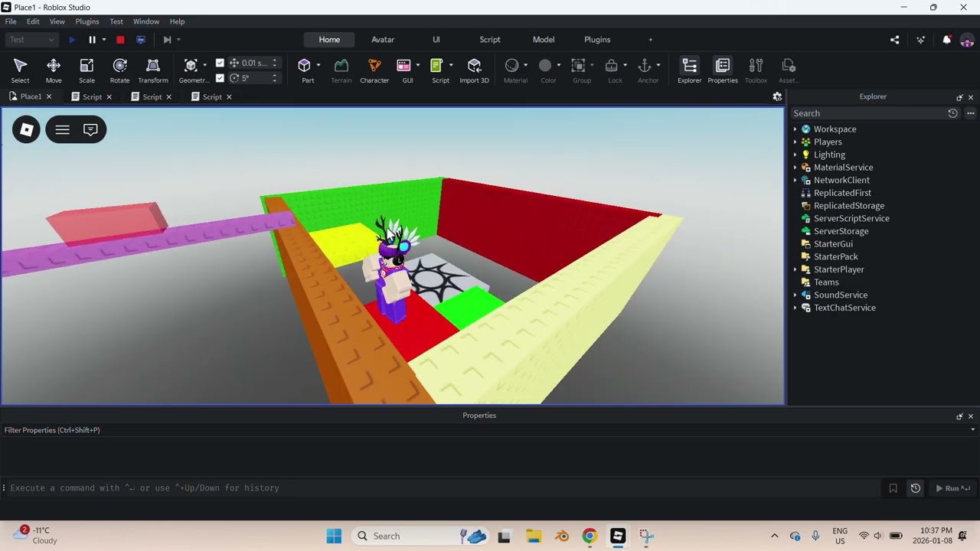The width and height of the screenshot is (980, 551).
Task: Pause the running playtest
Action: point(92,40)
